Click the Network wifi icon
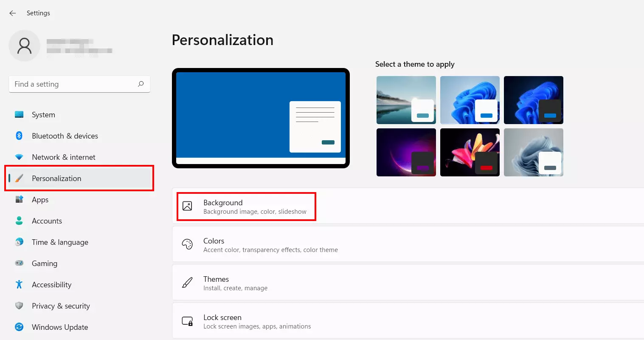The image size is (644, 340). pos(19,157)
